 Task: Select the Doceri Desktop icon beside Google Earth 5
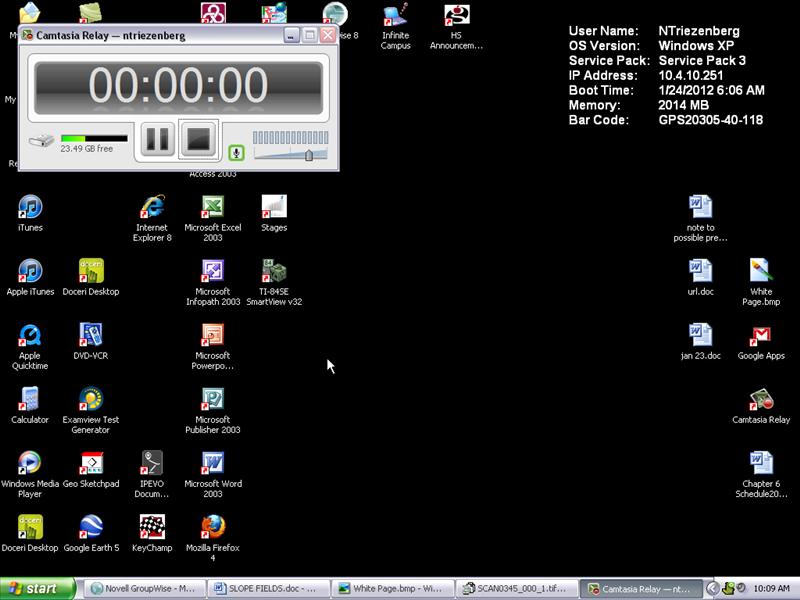coord(30,534)
